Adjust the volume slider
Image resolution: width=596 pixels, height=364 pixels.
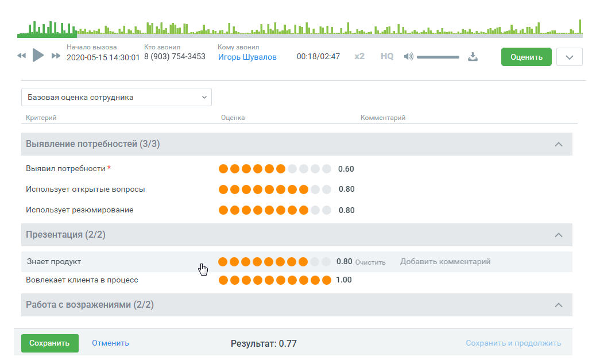coord(438,57)
